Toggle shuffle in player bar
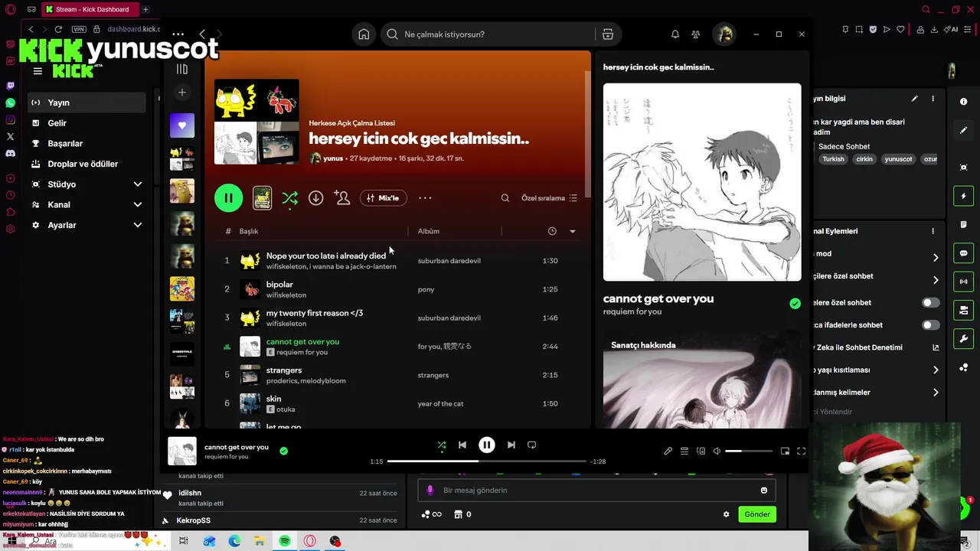The image size is (980, 551). click(442, 445)
